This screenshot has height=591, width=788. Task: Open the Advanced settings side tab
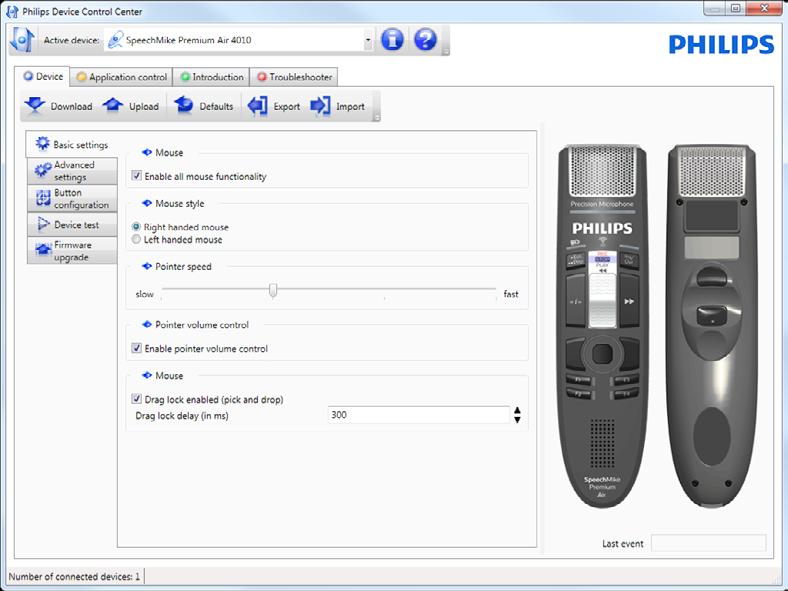72,171
